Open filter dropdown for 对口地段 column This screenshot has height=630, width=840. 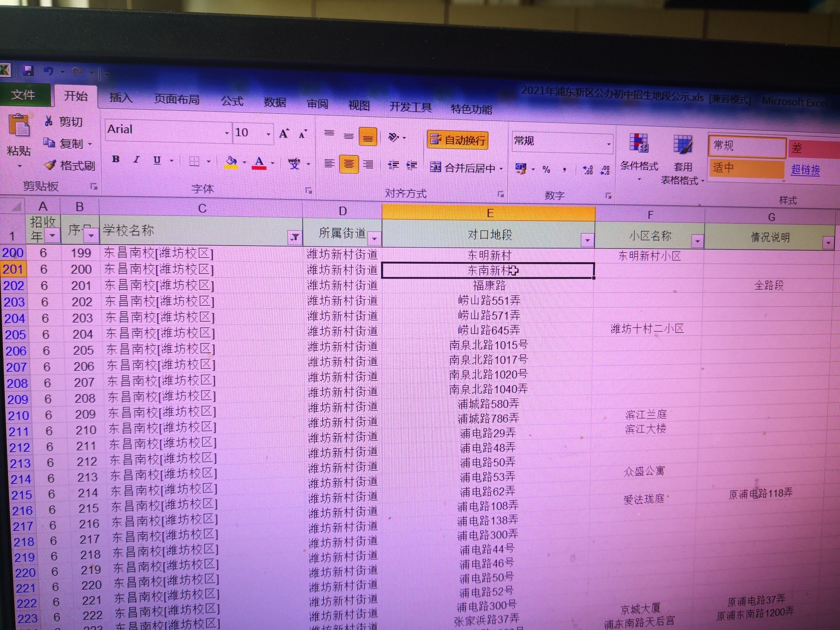tap(587, 240)
